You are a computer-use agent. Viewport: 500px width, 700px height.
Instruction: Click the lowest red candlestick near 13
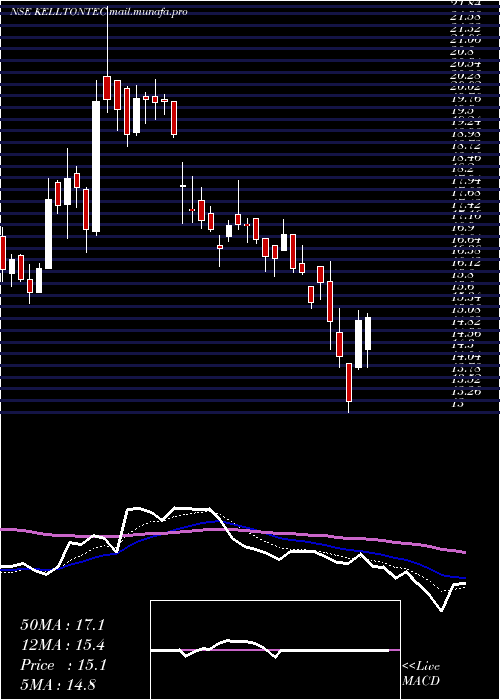[349, 382]
